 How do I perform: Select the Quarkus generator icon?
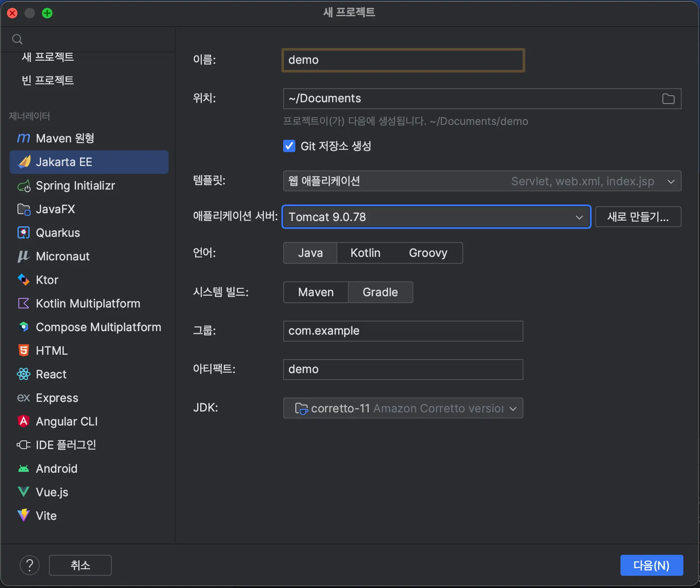click(24, 233)
